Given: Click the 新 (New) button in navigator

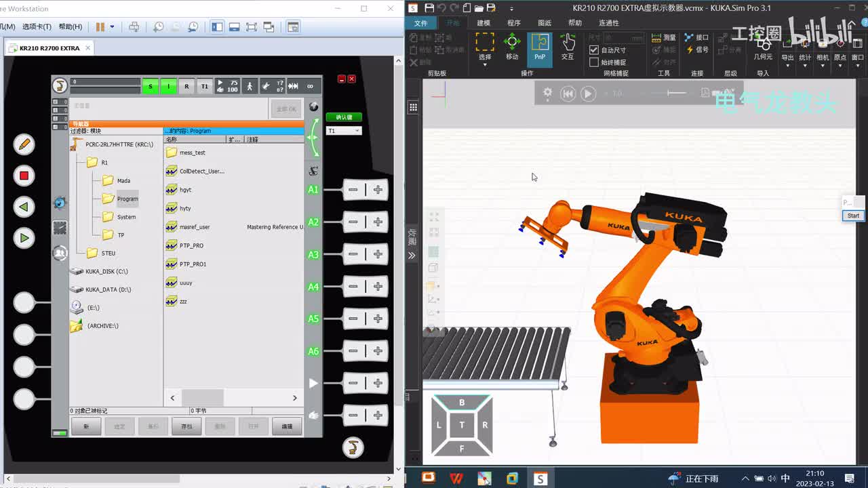Looking at the screenshot, I should click(x=86, y=426).
